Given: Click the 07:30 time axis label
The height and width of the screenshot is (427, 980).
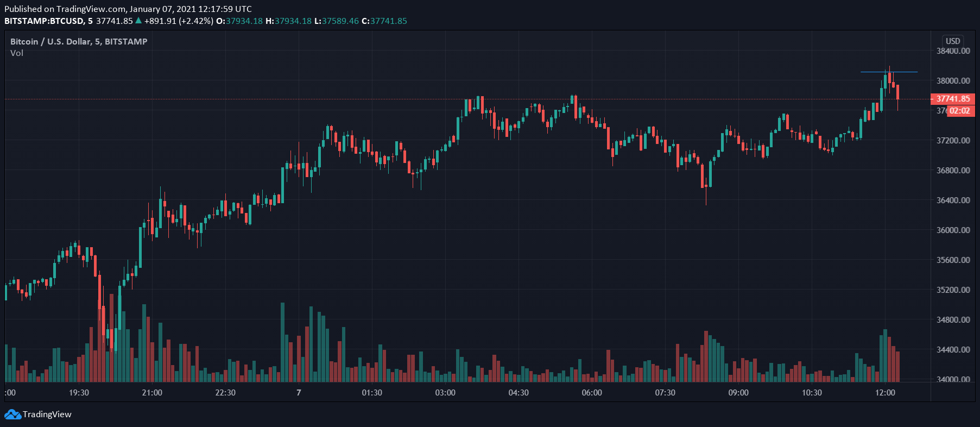Looking at the screenshot, I should tap(665, 393).
